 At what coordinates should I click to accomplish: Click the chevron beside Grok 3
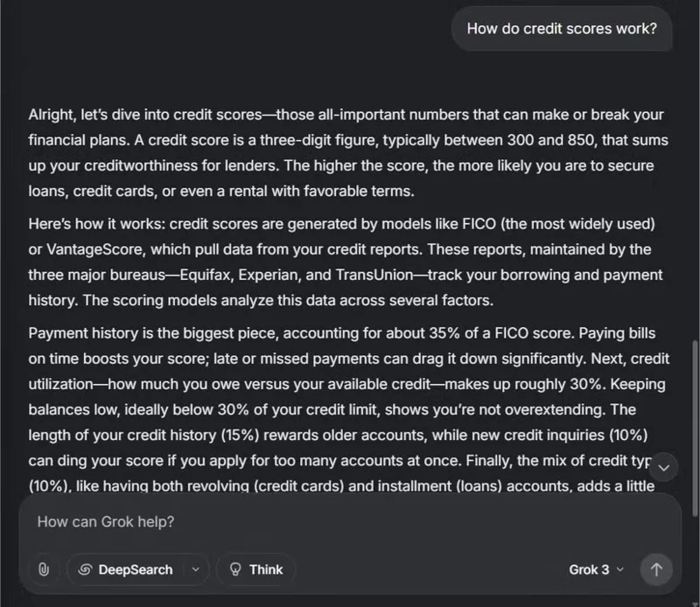[620, 570]
